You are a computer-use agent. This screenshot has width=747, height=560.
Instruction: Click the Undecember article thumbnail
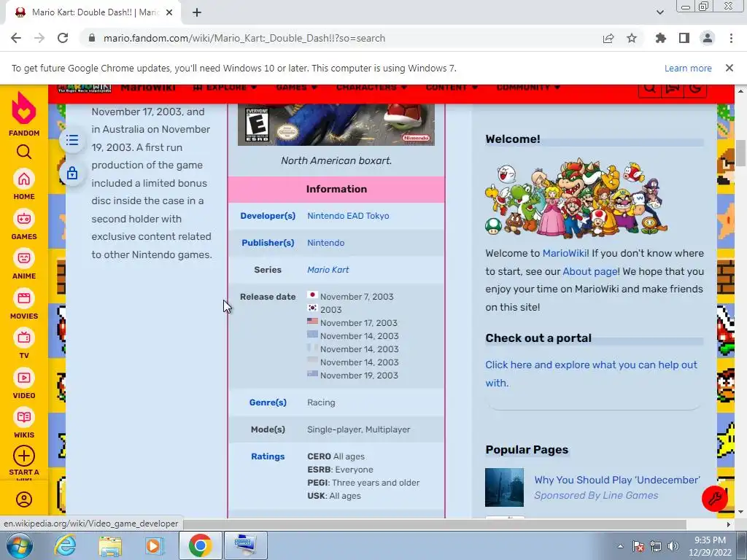[504, 487]
